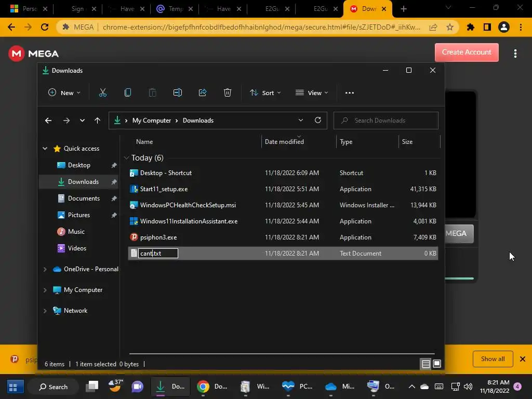Open recent locations dropdown chevron
The width and height of the screenshot is (532, 399).
point(82,121)
